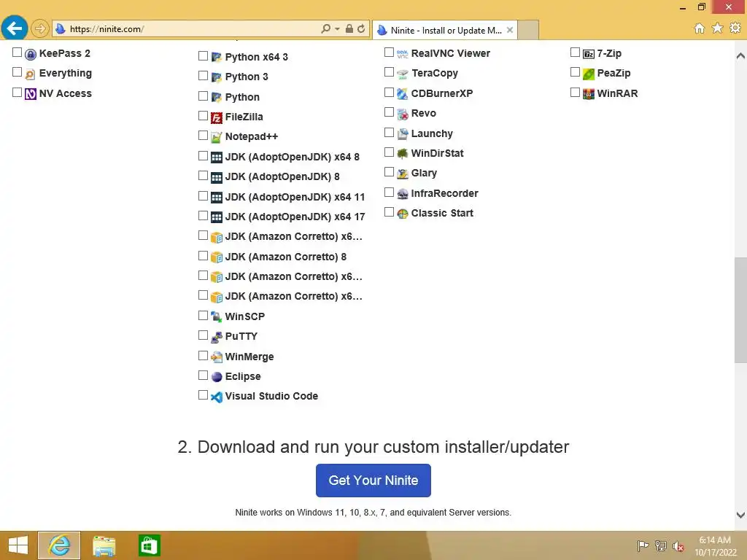Screen dimensions: 747x560
Task: Click the Revo icon
Action: (x=403, y=114)
